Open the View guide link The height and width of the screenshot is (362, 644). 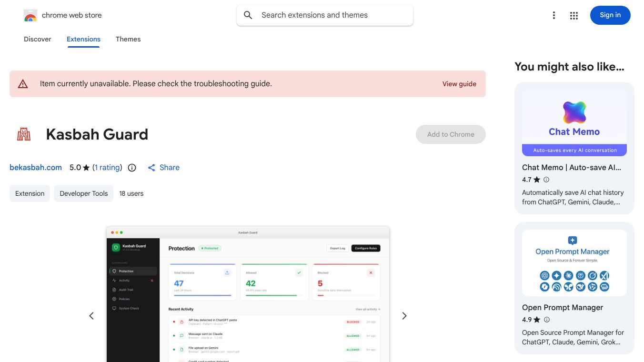click(x=459, y=84)
